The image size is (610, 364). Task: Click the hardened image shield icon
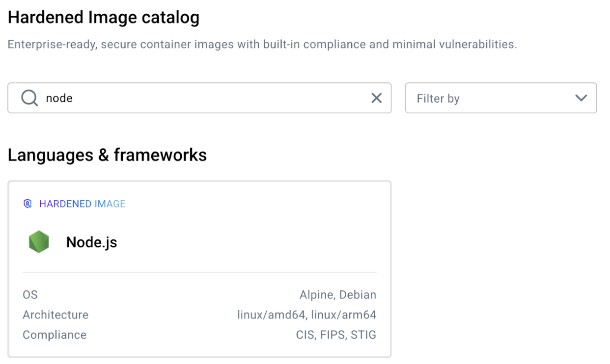28,204
